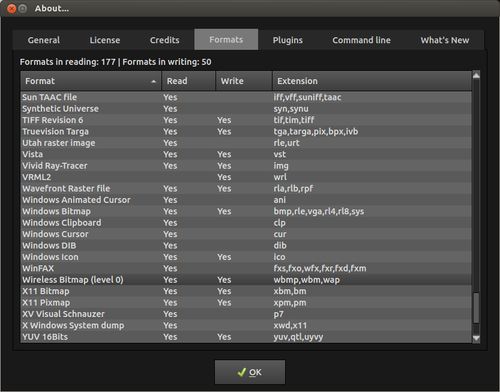Select the Truevision Targa row
Image resolution: width=500 pixels, height=392 pixels.
point(246,131)
